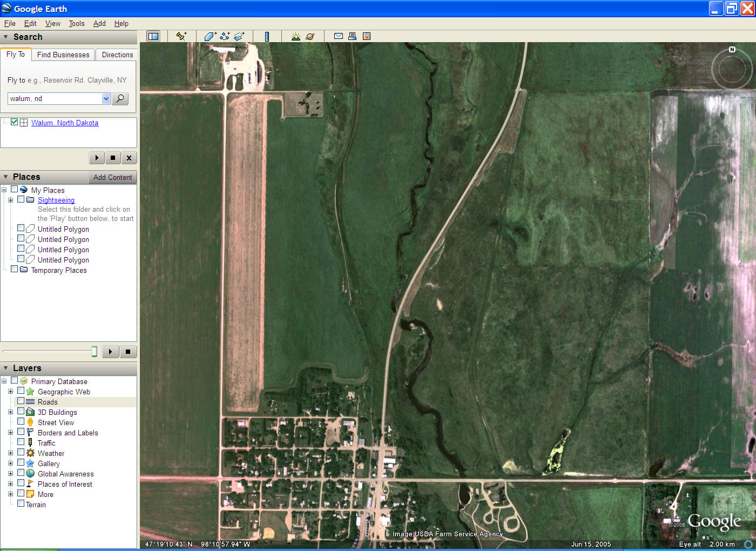
Task: Enable the Places of Interest checkbox
Action: 21,483
